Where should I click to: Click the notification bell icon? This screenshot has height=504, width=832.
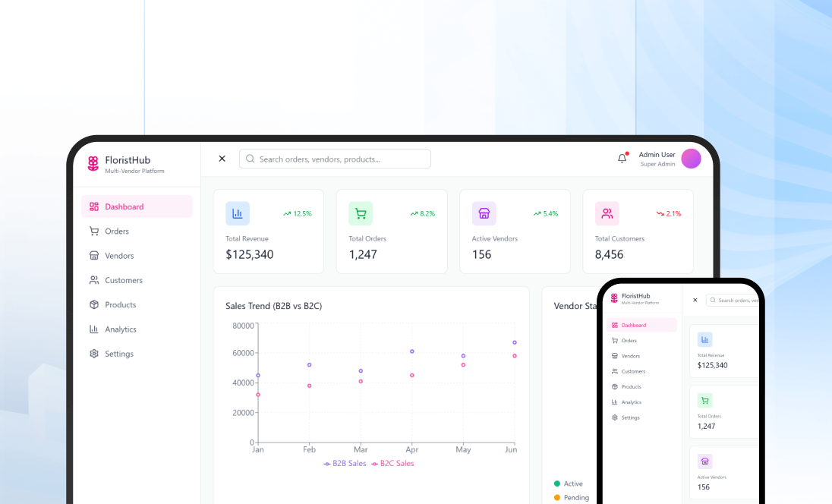pos(622,158)
